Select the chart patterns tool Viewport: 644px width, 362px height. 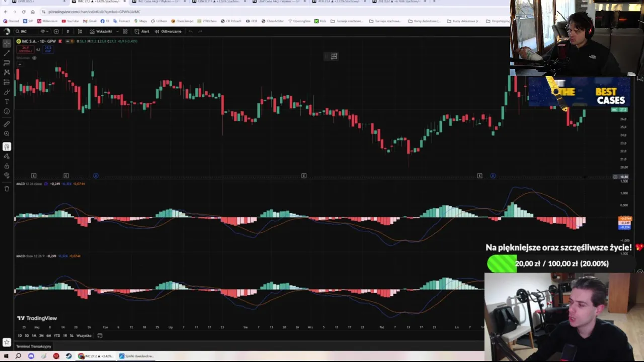[7, 72]
